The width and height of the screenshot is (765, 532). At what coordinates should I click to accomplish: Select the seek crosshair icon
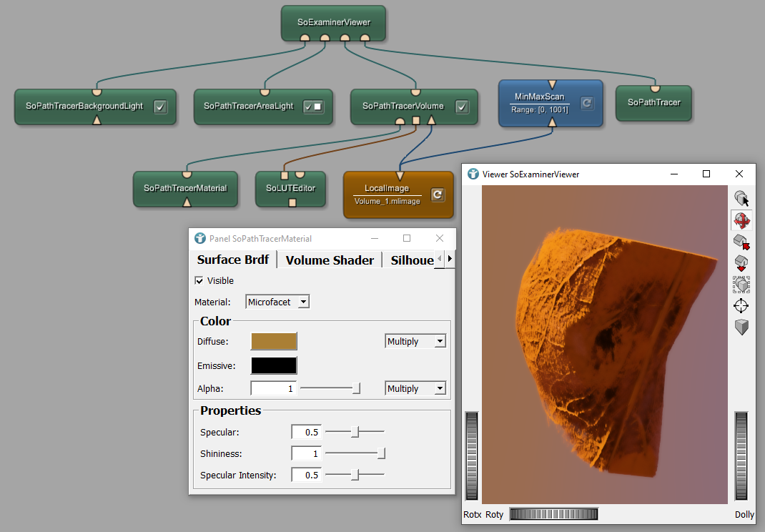(741, 306)
